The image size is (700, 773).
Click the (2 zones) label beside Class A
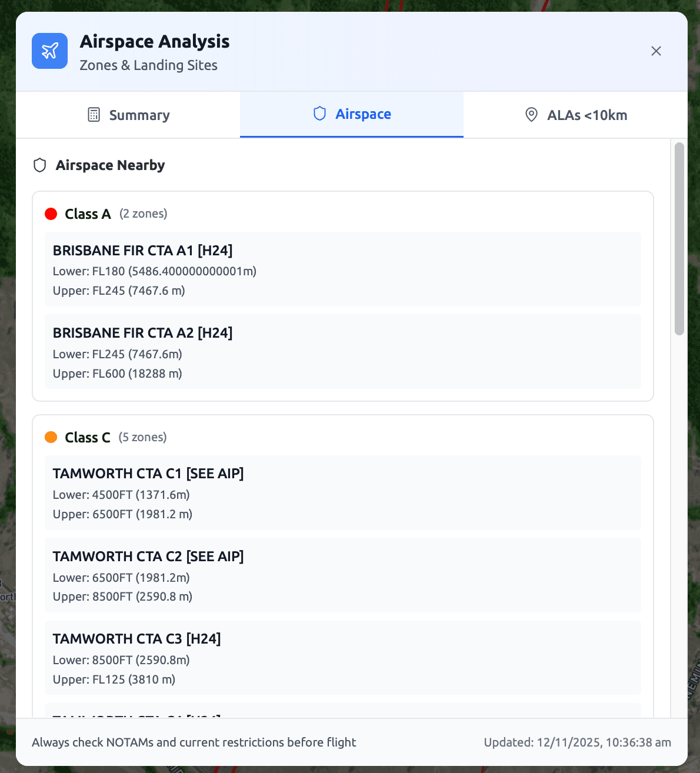tap(143, 214)
